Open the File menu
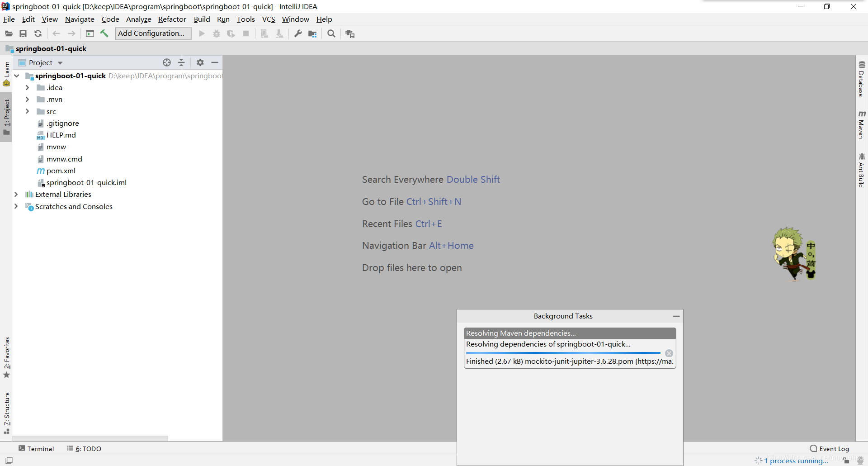Viewport: 868px width, 466px height. (x=9, y=19)
